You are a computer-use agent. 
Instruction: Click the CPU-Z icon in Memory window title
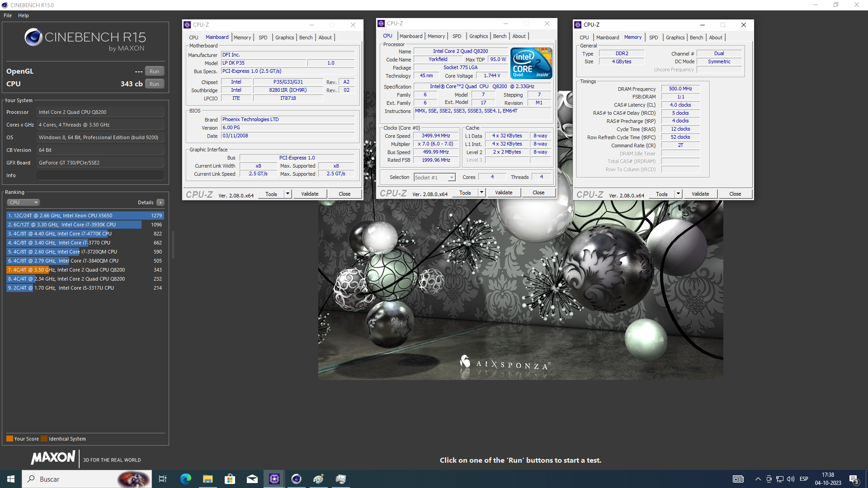pyautogui.click(x=578, y=25)
